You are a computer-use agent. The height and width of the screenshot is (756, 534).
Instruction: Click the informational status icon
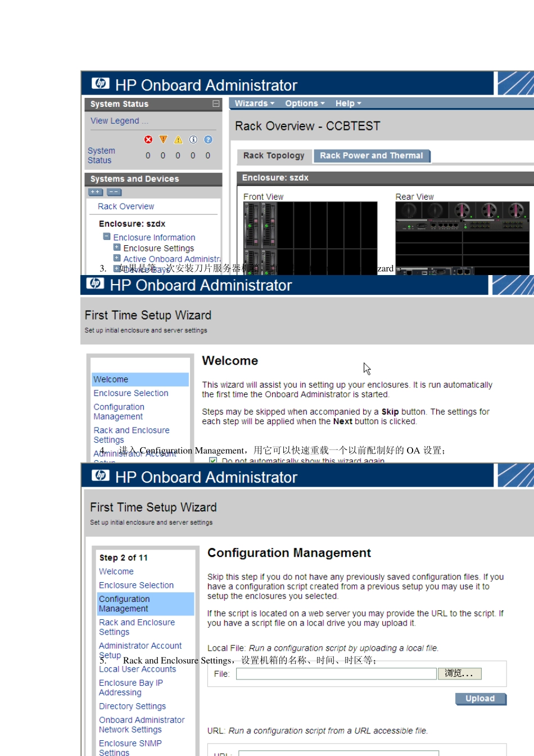coord(193,139)
